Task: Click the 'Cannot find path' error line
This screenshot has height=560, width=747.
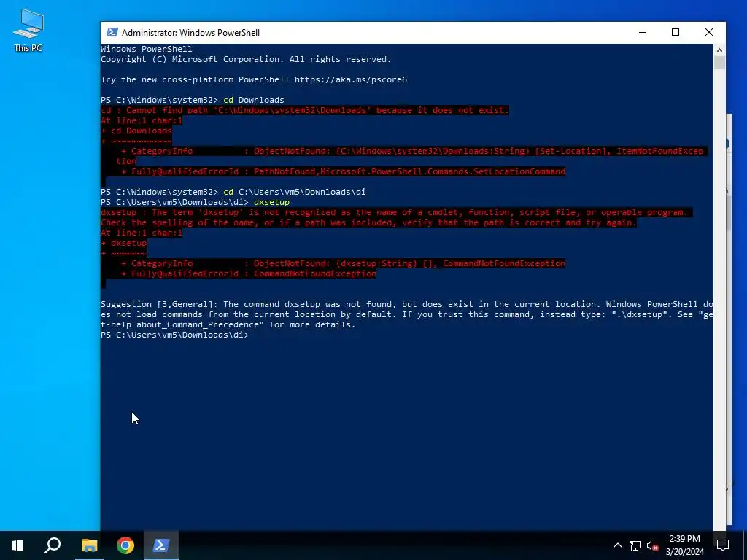Action: [305, 111]
